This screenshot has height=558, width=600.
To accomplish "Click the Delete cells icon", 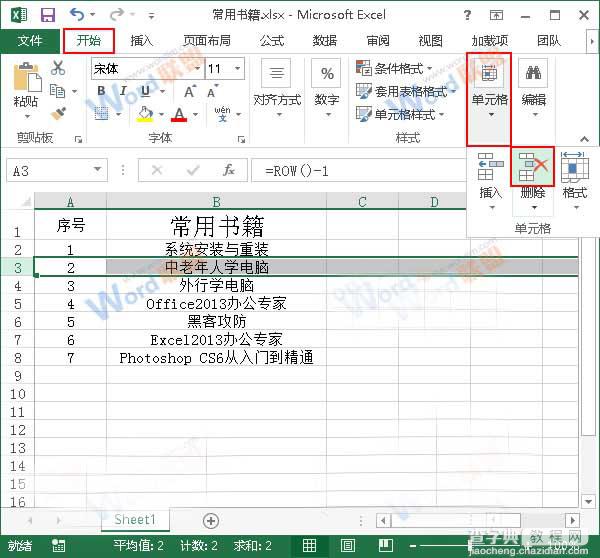I will 533,166.
